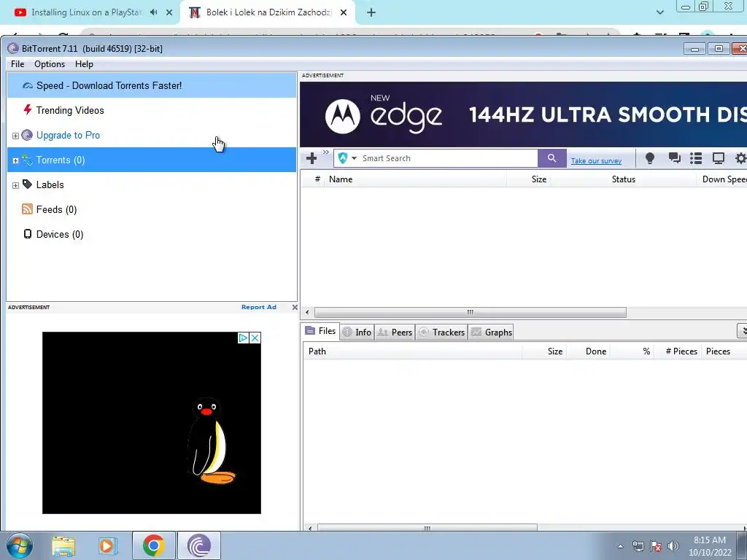Sort torrents by Name column
Screen dimensions: 747x560
click(415, 179)
